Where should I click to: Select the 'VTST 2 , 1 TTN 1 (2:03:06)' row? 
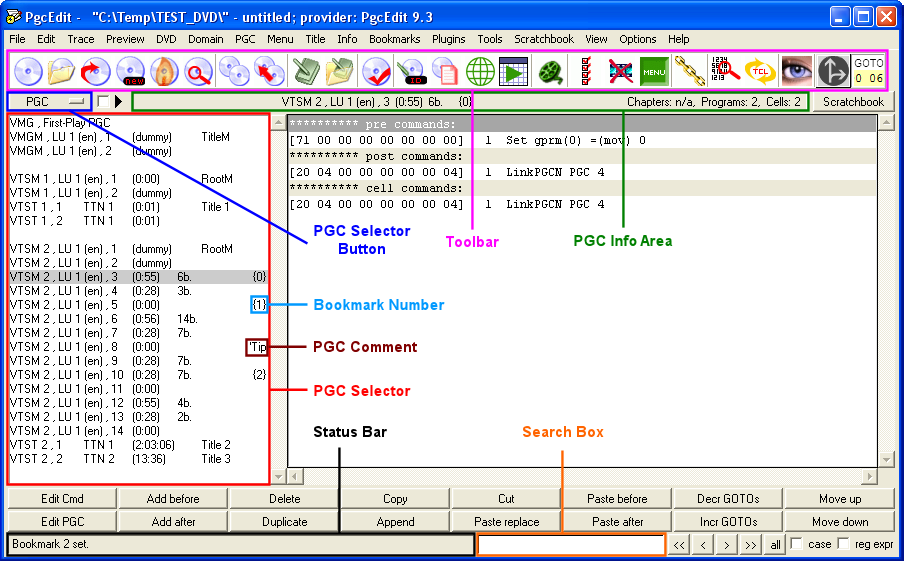click(x=138, y=445)
